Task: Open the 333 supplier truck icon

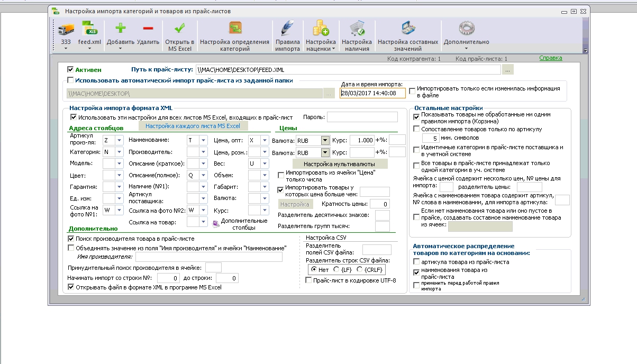Action: tap(66, 29)
